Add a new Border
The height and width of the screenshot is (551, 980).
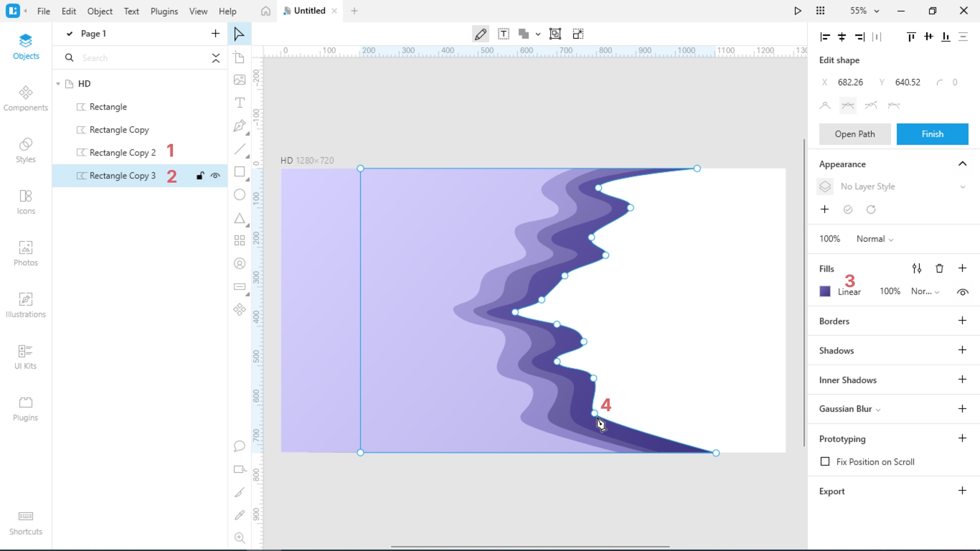pyautogui.click(x=962, y=321)
